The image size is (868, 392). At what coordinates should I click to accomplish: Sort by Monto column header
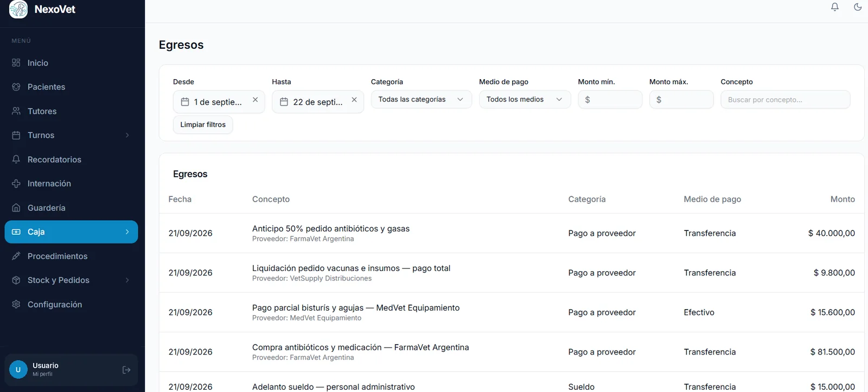843,199
